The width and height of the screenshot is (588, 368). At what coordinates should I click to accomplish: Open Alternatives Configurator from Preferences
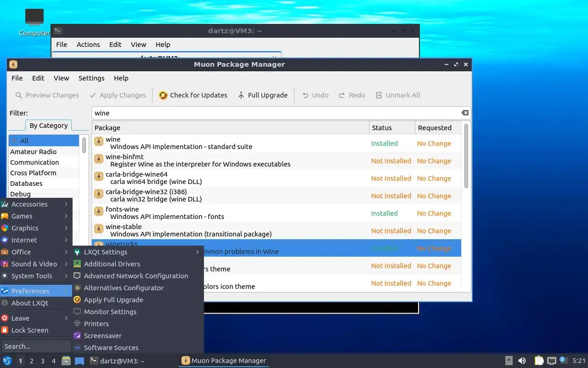[x=138, y=288]
